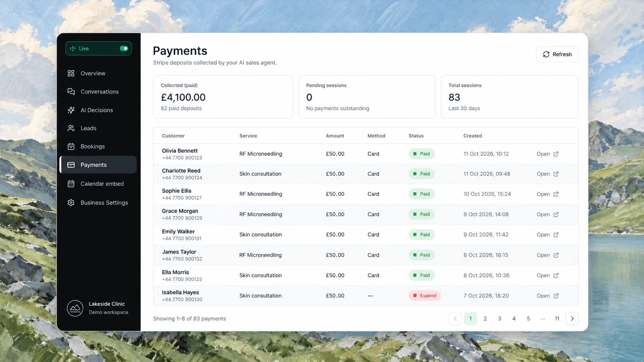
Task: Click the Conversations chat bubble icon
Action: click(71, 92)
